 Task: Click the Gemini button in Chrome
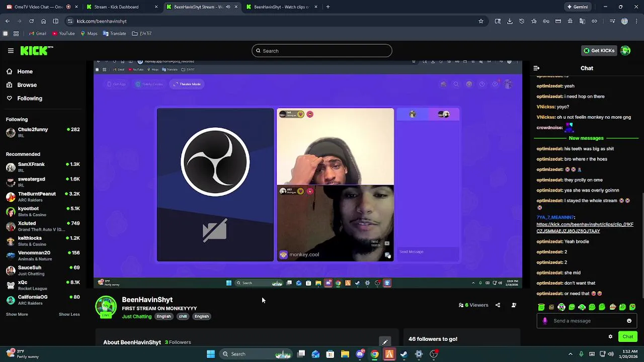pos(577,7)
